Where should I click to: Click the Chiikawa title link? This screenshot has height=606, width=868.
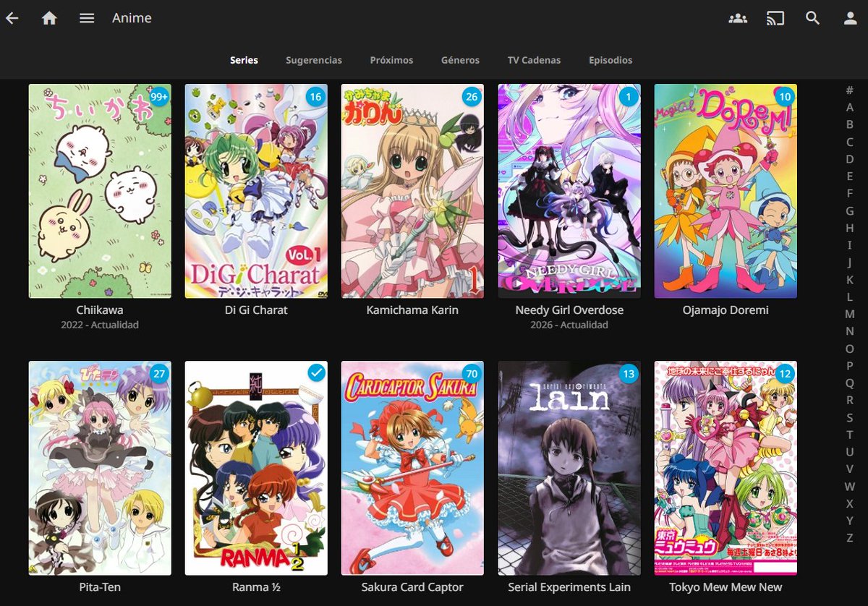(x=100, y=310)
